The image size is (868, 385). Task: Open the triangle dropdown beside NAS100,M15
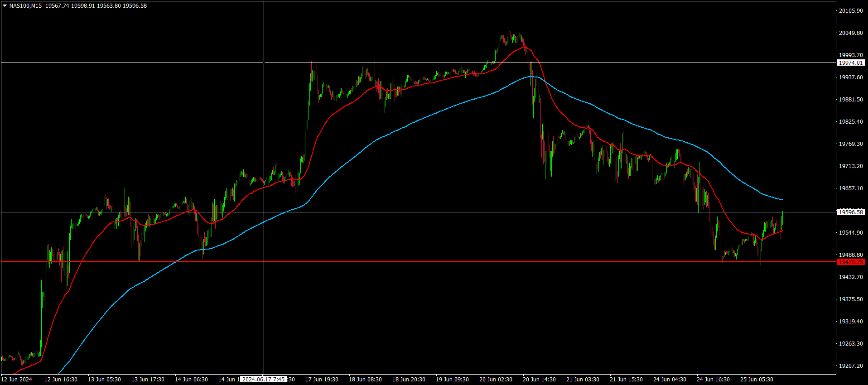pyautogui.click(x=5, y=6)
